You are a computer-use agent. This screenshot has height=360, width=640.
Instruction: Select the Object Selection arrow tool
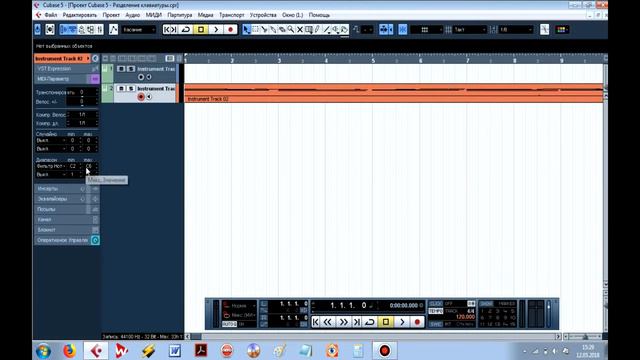click(246, 29)
